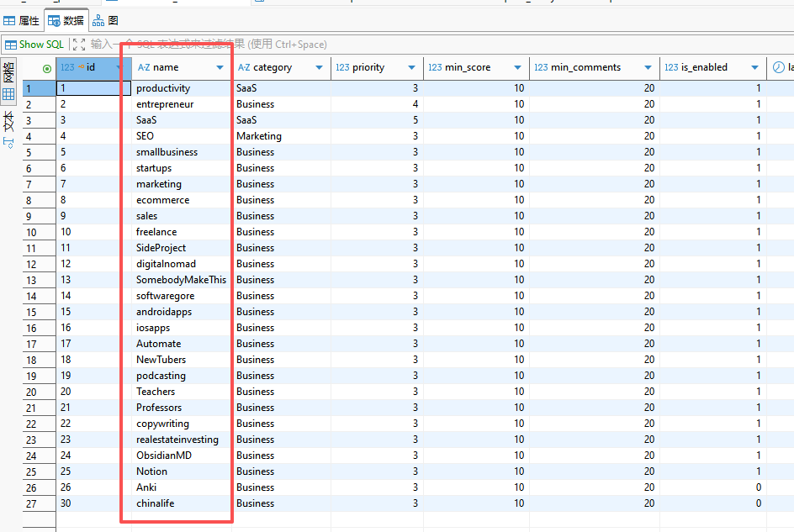Open the priority column dropdown arrow
Image resolution: width=794 pixels, height=532 pixels.
[412, 68]
